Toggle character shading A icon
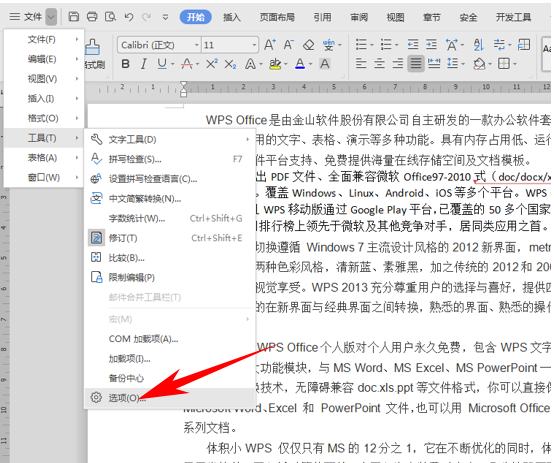This screenshot has width=554, height=463. (x=325, y=64)
